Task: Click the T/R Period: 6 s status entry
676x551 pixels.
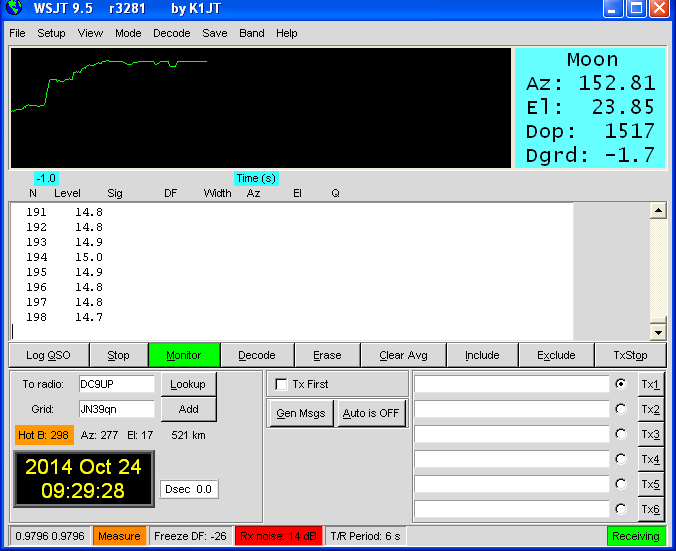Action: tap(365, 536)
